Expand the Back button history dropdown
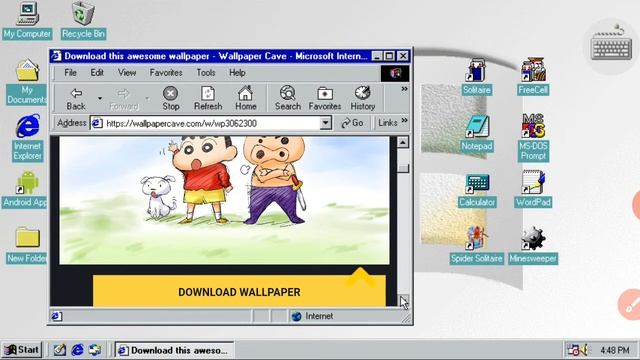 pos(100,98)
